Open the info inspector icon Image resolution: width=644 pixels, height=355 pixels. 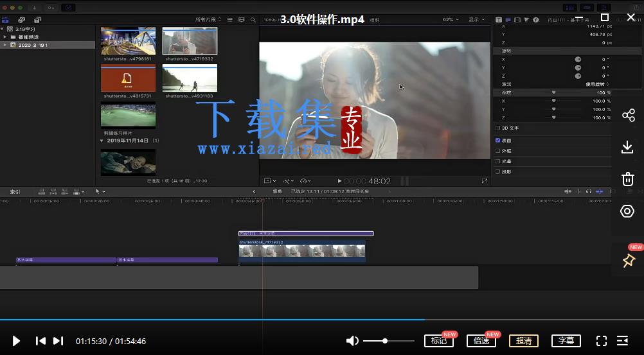point(536,20)
